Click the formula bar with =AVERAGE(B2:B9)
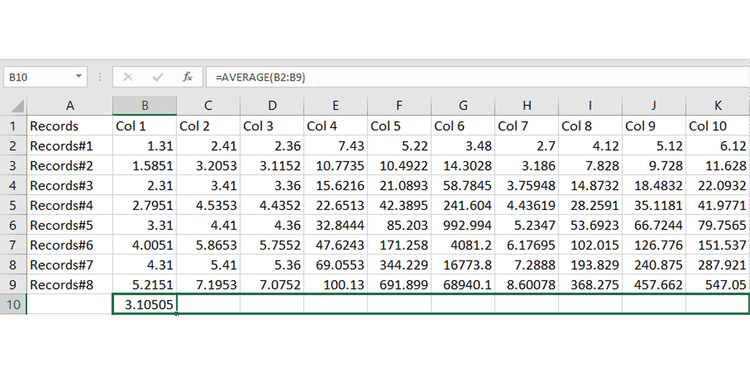Viewport: 750px width, 375px height. pos(477,77)
